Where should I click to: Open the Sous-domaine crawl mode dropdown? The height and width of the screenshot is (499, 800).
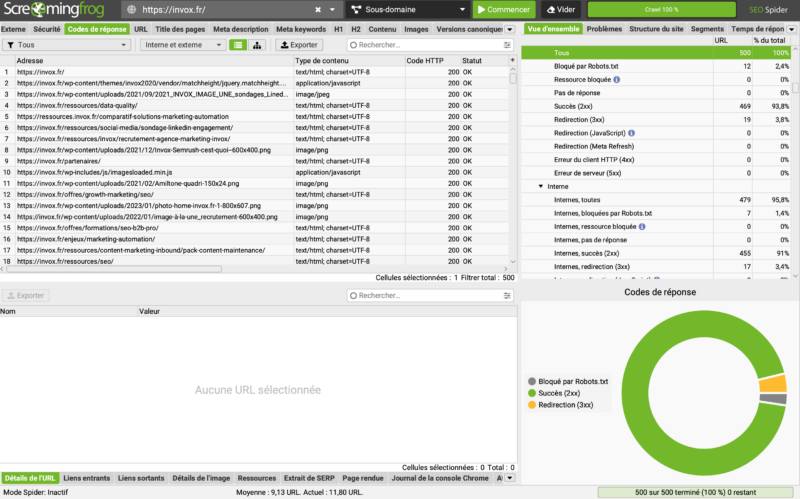coord(408,10)
